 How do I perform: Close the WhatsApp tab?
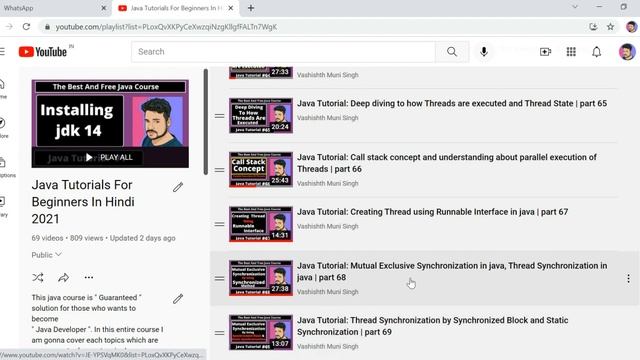coord(103,8)
